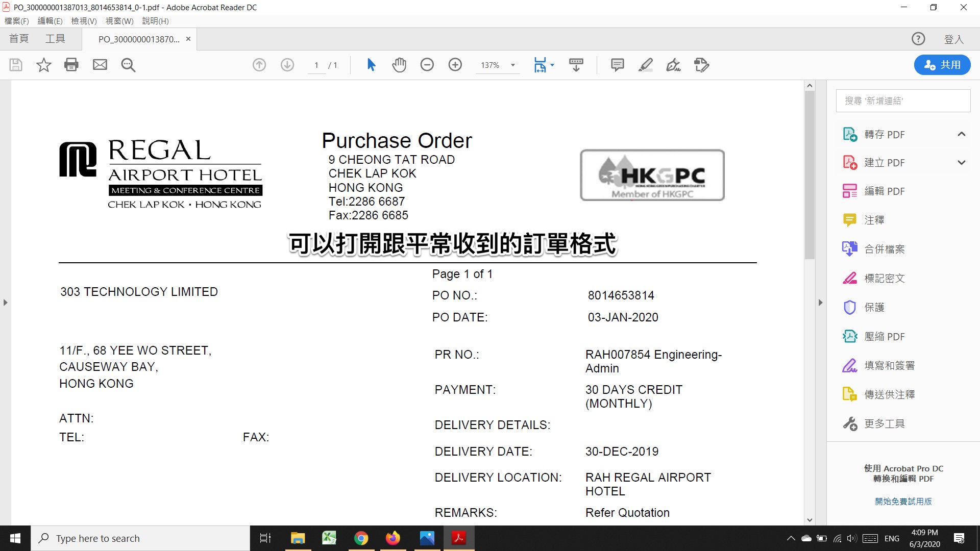
Task: Click the 共用 share button
Action: coord(942,65)
